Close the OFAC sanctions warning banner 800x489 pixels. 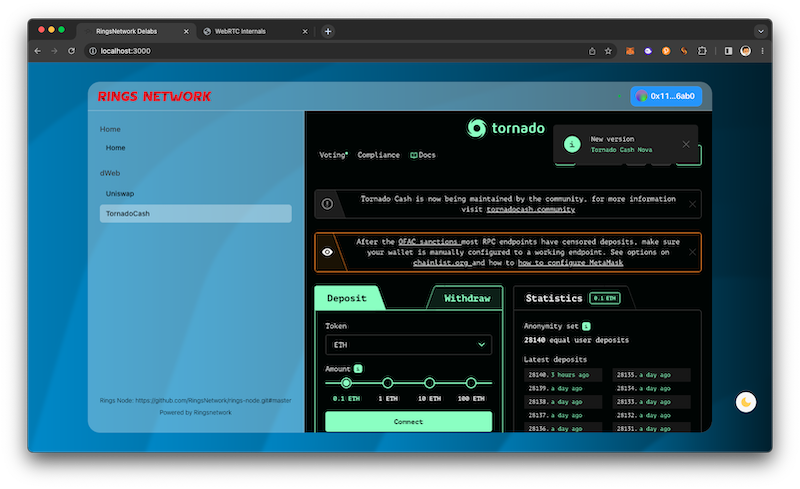pos(692,252)
